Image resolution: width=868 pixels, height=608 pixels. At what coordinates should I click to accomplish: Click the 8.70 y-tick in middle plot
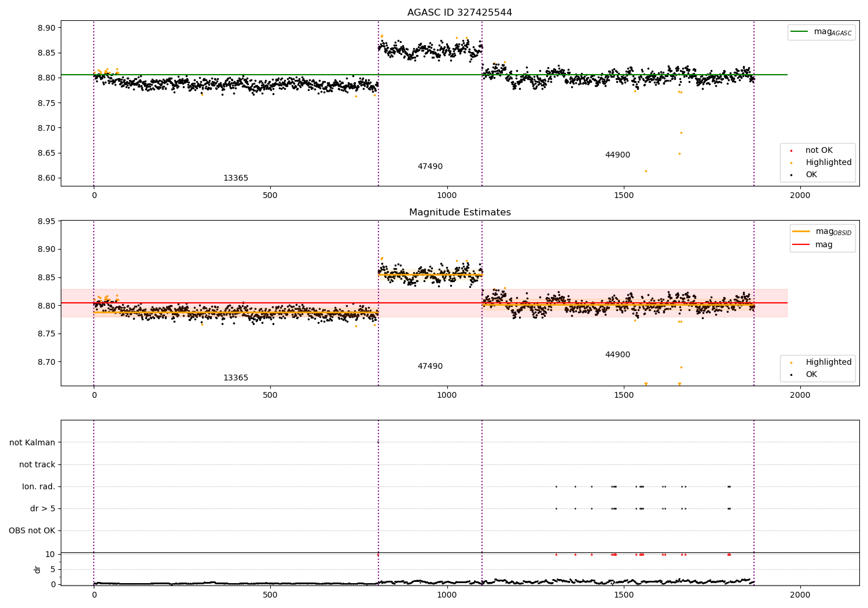point(47,362)
